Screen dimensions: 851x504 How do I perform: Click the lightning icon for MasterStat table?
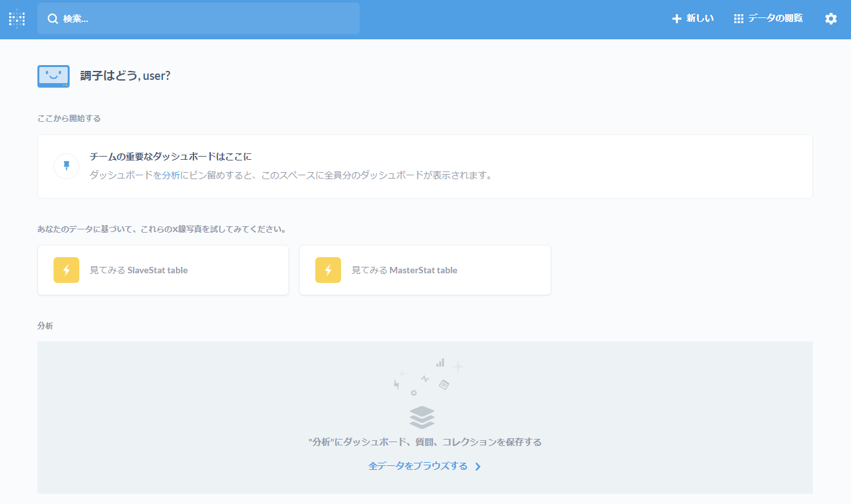pyautogui.click(x=328, y=270)
